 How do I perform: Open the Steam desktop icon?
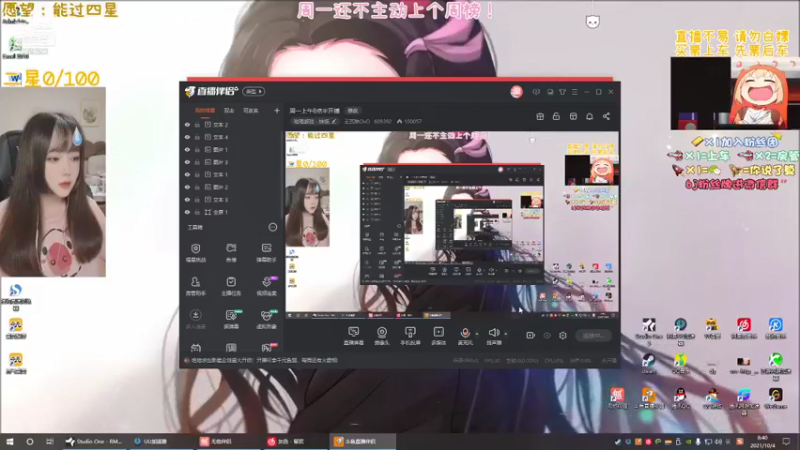pyautogui.click(x=648, y=364)
